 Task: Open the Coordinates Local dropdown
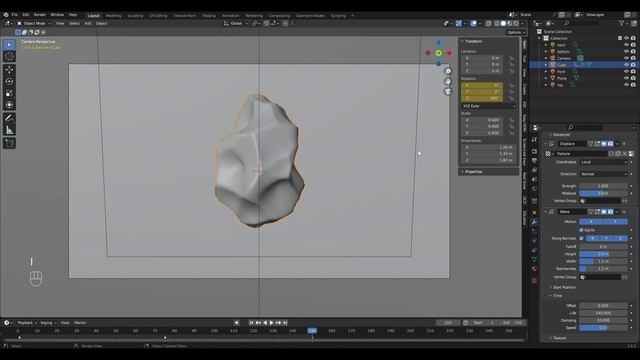[603, 162]
